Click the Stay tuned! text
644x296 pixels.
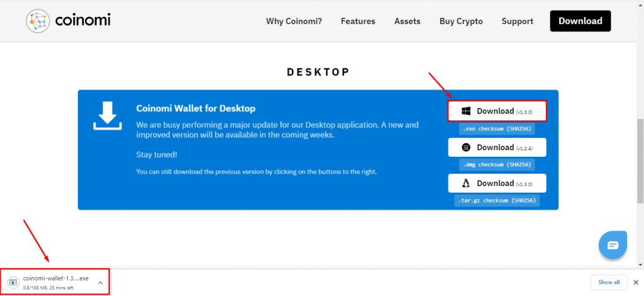click(157, 155)
